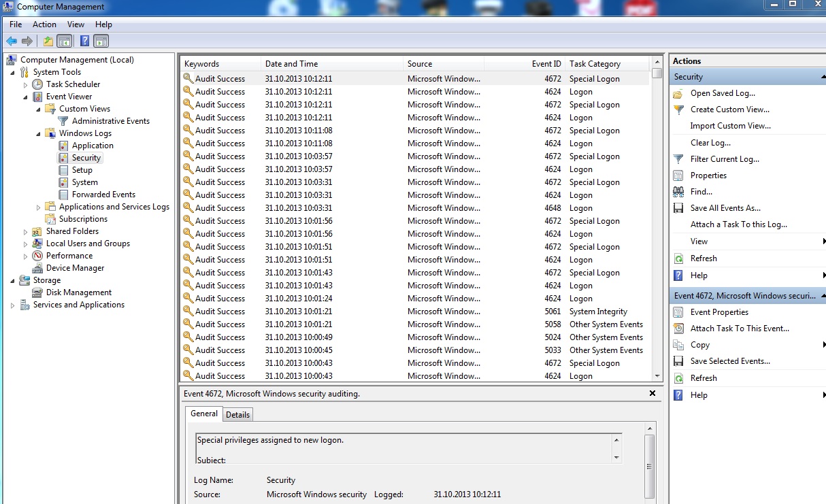Collapse the Storage tree node

click(13, 280)
